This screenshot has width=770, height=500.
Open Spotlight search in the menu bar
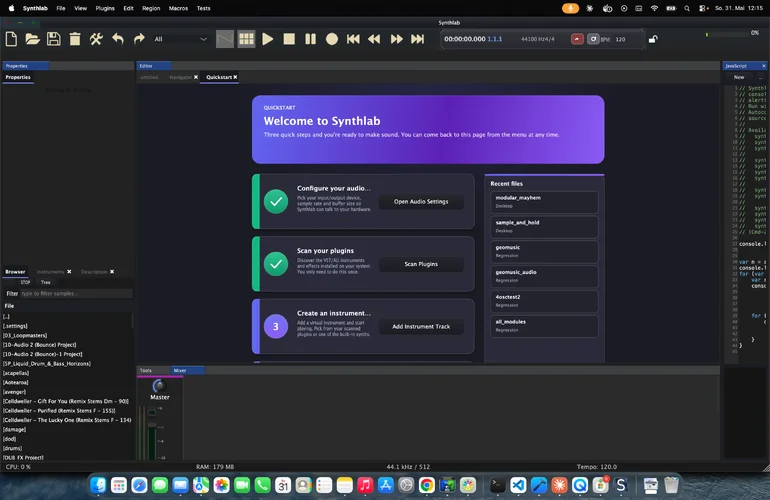tap(687, 8)
